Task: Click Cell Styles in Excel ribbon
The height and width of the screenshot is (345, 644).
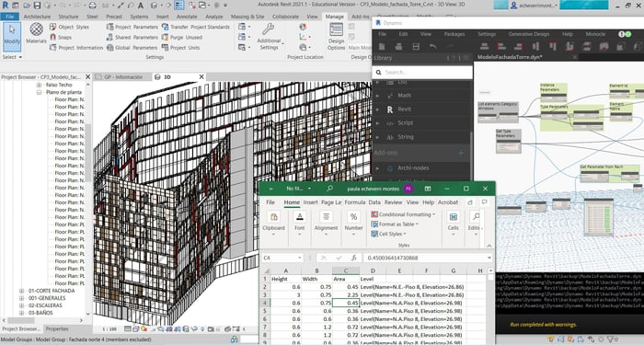Action: click(x=388, y=234)
